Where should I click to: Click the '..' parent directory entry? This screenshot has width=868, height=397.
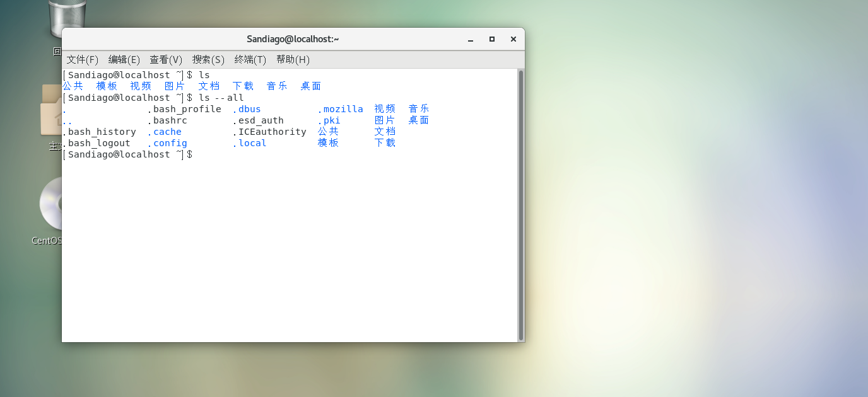pyautogui.click(x=67, y=120)
